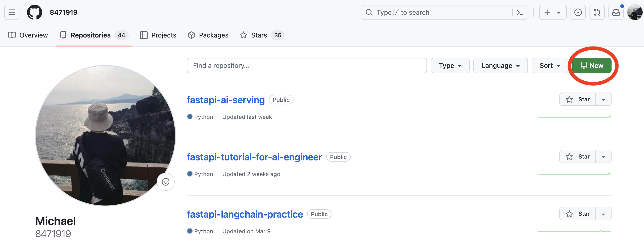Open the issues icon in header
This screenshot has height=243, width=644.
[x=578, y=12]
